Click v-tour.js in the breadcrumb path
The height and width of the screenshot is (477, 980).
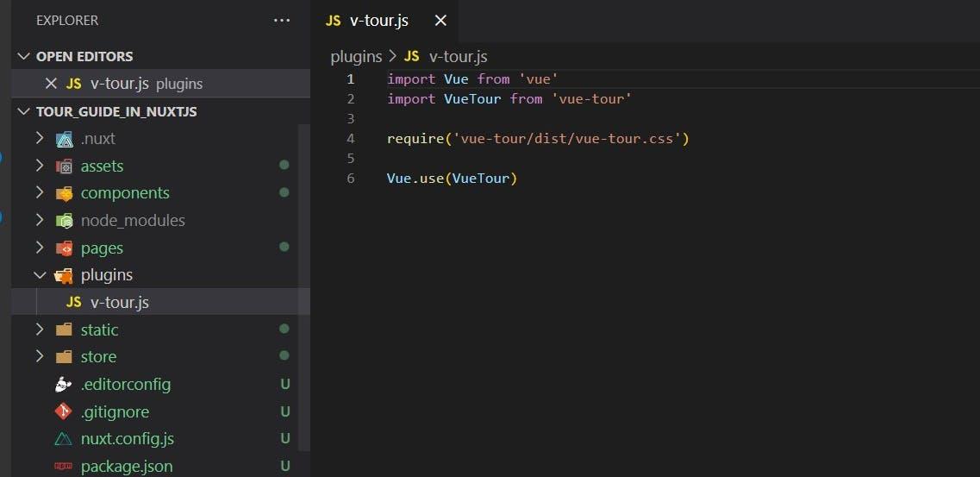click(x=459, y=57)
